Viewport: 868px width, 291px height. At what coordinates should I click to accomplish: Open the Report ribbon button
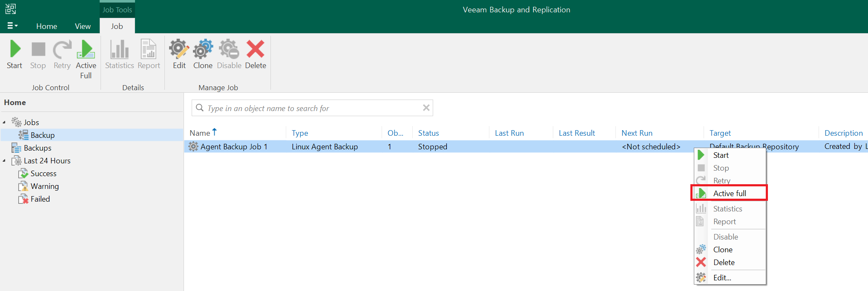[x=149, y=54]
